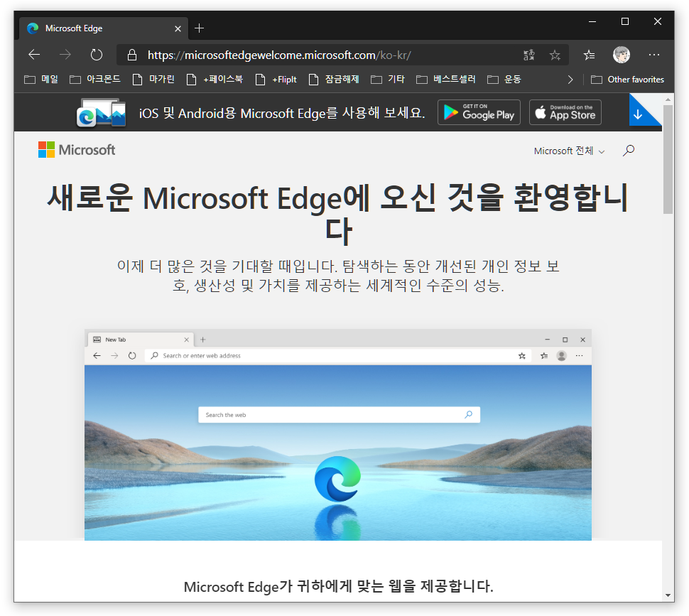The image size is (689, 616).
Task: Open the 마가린 bookmark
Action: [153, 79]
